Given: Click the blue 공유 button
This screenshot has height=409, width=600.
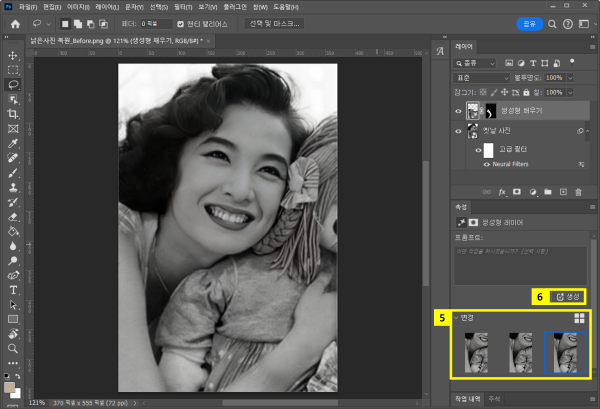Looking at the screenshot, I should pos(529,23).
